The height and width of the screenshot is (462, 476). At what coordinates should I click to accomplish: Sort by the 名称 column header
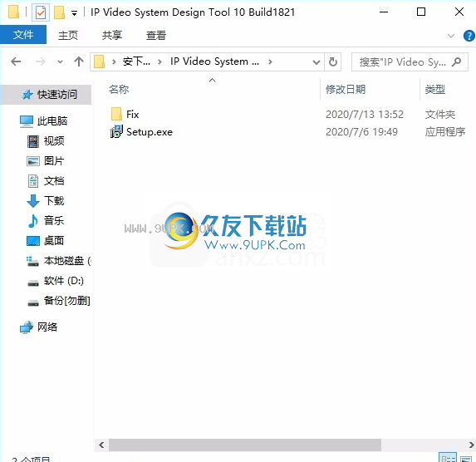click(119, 90)
